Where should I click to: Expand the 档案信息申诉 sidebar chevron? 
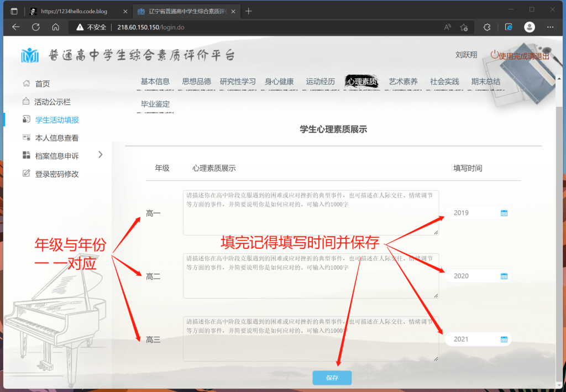pos(100,155)
